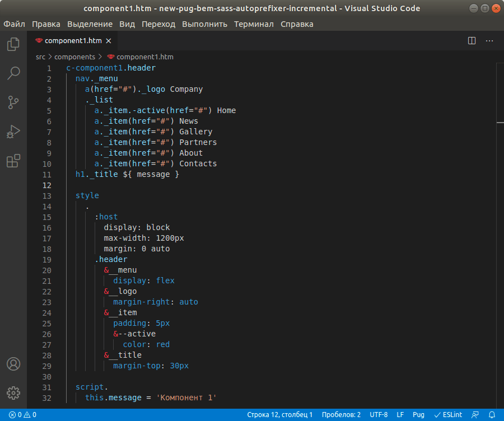
Task: Click the 'Компонент 1' string literal
Action: click(186, 397)
